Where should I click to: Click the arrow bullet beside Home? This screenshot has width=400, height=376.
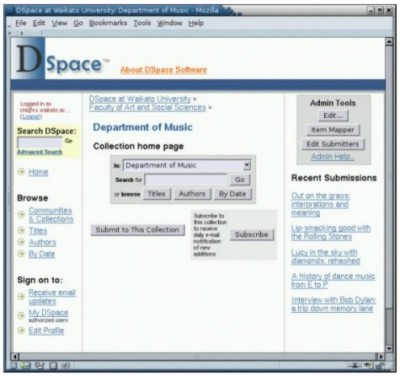coord(21,172)
